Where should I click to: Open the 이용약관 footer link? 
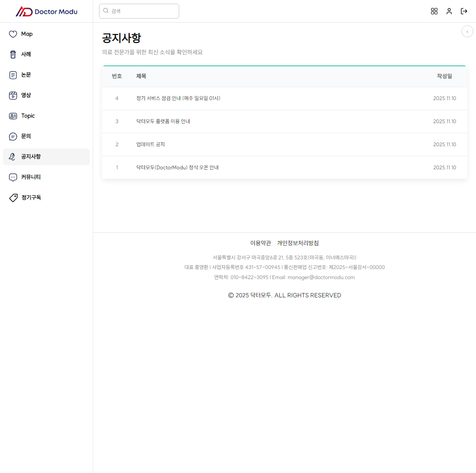tap(260, 243)
